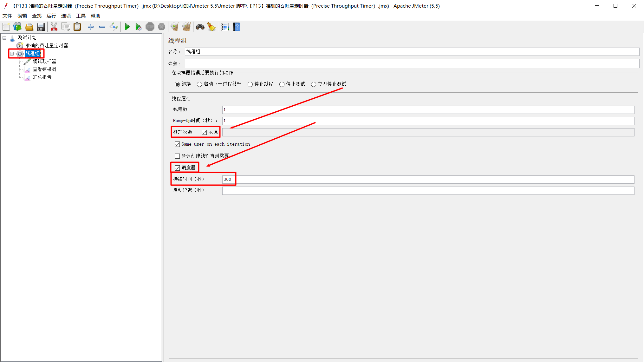Viewport: 644px width, 362px height.
Task: Cut selection with the scissors icon
Action: coord(54,27)
